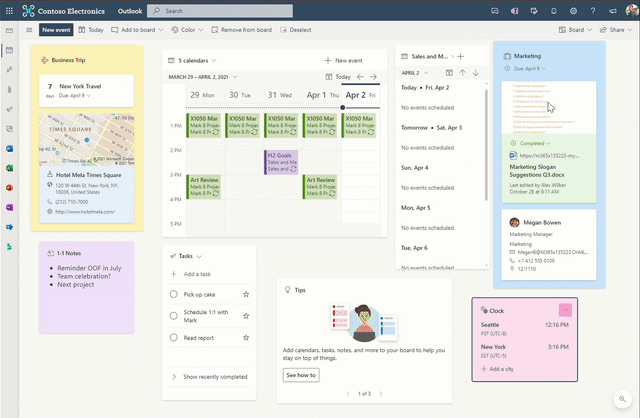Open the Clock card more options button
Screen dimensions: 640x418
point(565,310)
